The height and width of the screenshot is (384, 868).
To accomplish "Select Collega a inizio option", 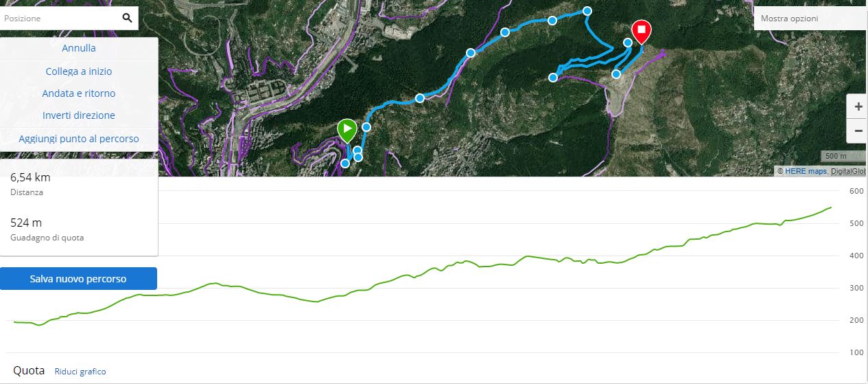I will coord(79,71).
